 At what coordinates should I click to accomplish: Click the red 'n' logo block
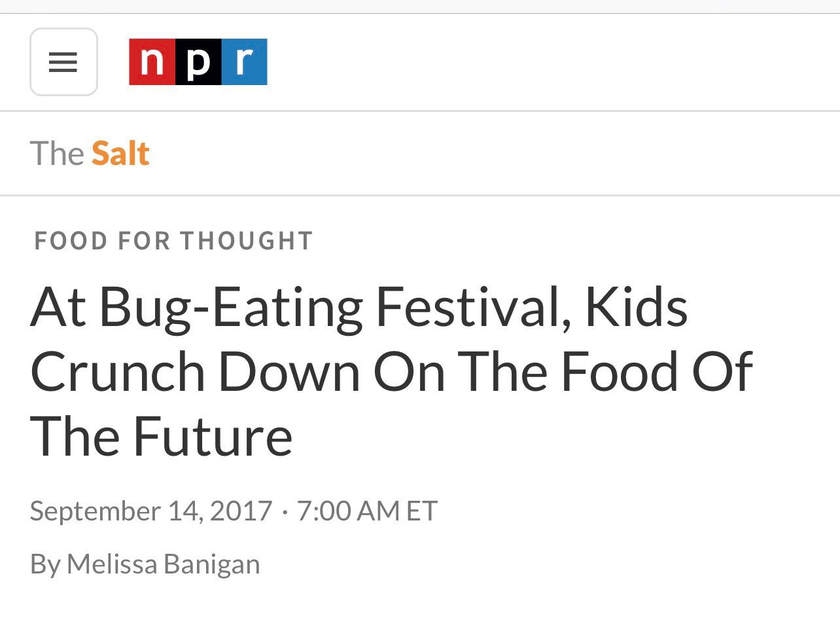[152, 62]
